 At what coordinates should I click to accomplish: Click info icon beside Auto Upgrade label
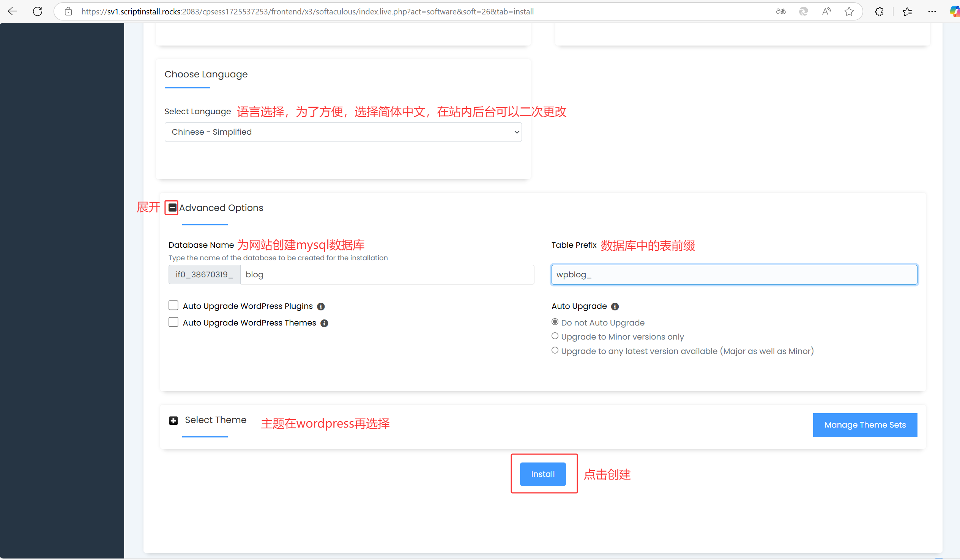coord(615,307)
